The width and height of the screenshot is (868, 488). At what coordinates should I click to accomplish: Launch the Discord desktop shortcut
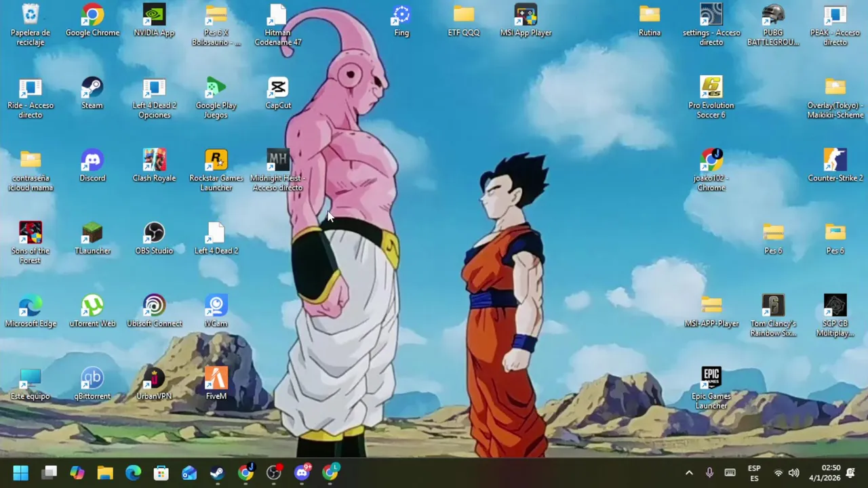click(93, 166)
